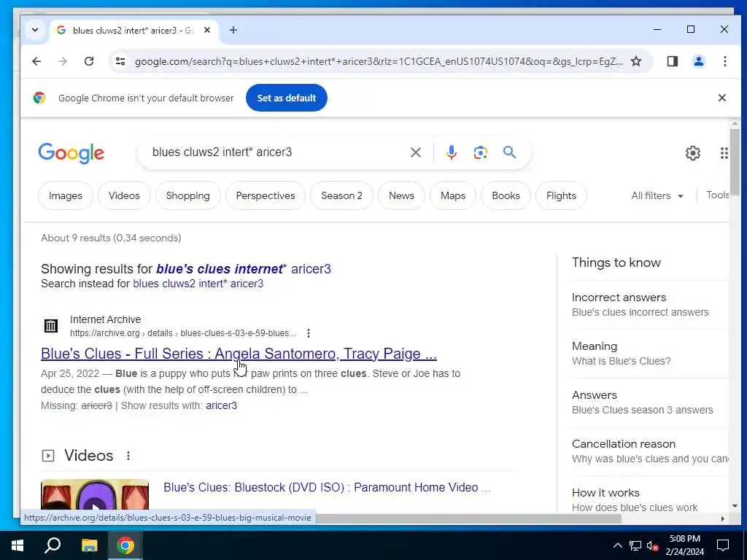The width and height of the screenshot is (747, 560).
Task: Open Blue's Clues - Full Series result link
Action: [x=239, y=354]
